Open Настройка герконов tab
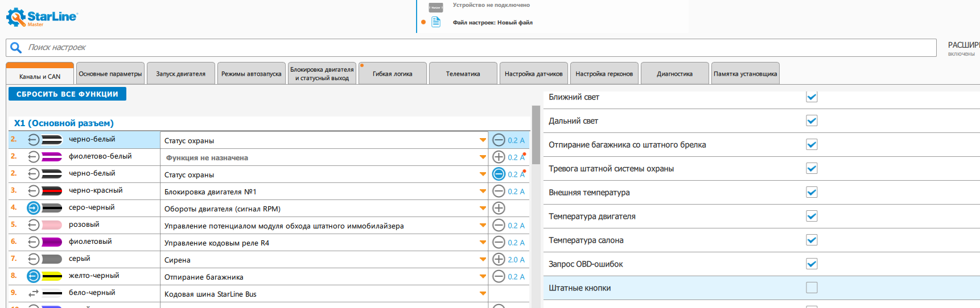This screenshot has width=980, height=308. tap(604, 73)
